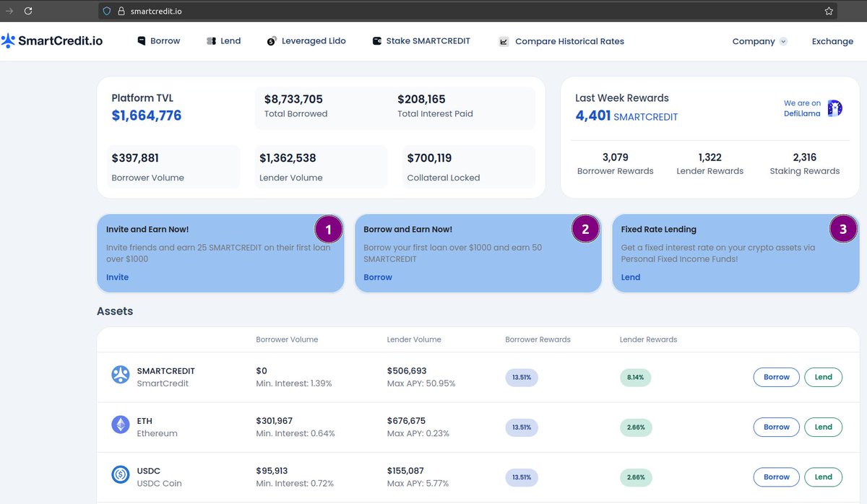Click the Assets section heading
This screenshot has height=504, width=867.
tap(115, 311)
